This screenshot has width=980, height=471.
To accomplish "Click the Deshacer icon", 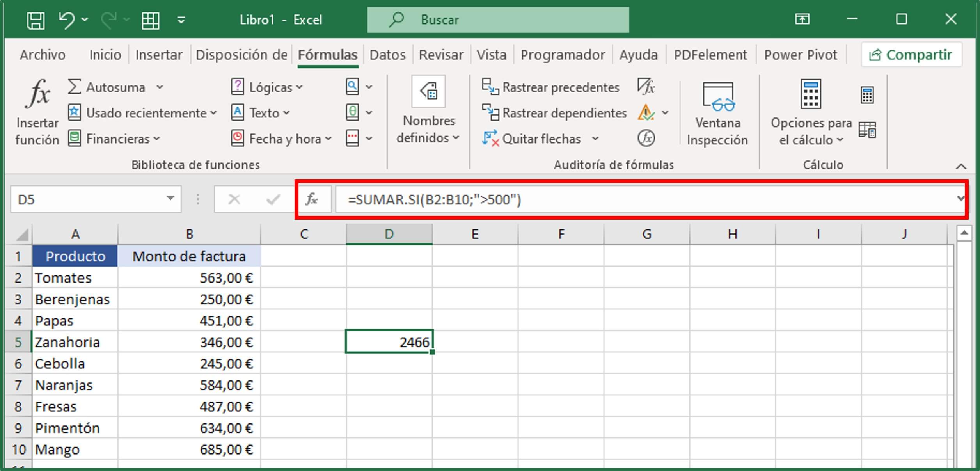I will tap(67, 20).
